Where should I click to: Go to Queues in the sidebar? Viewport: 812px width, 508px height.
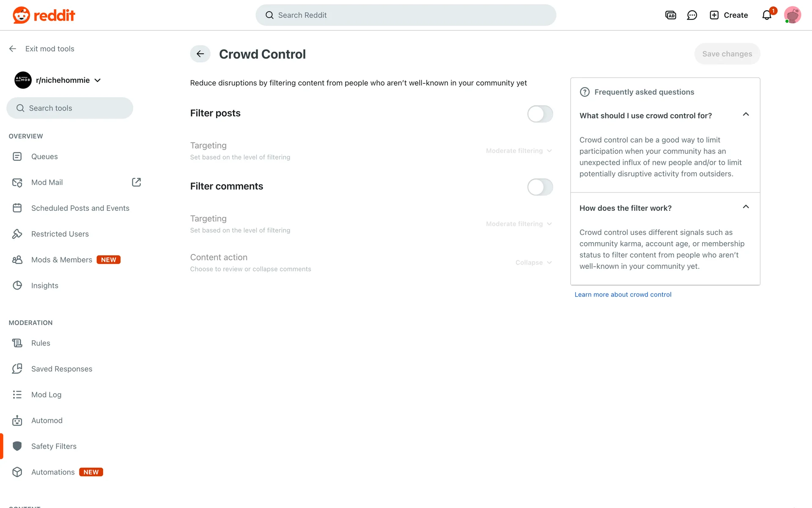44,157
